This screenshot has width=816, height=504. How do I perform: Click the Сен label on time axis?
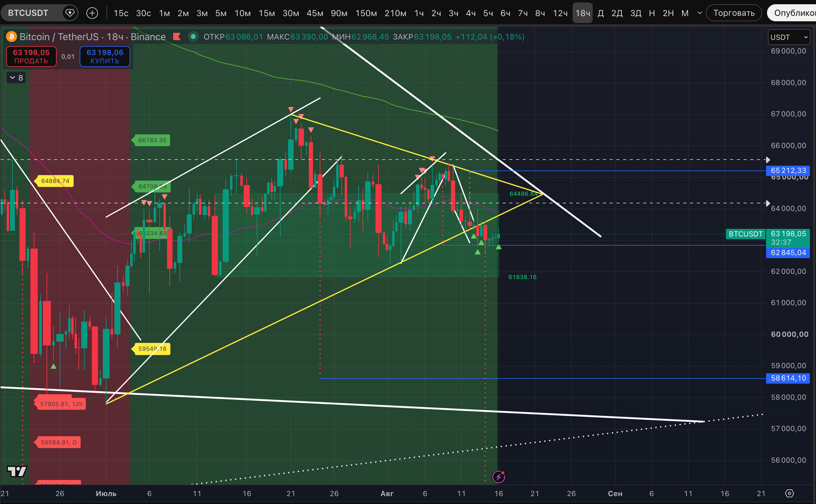click(x=615, y=494)
